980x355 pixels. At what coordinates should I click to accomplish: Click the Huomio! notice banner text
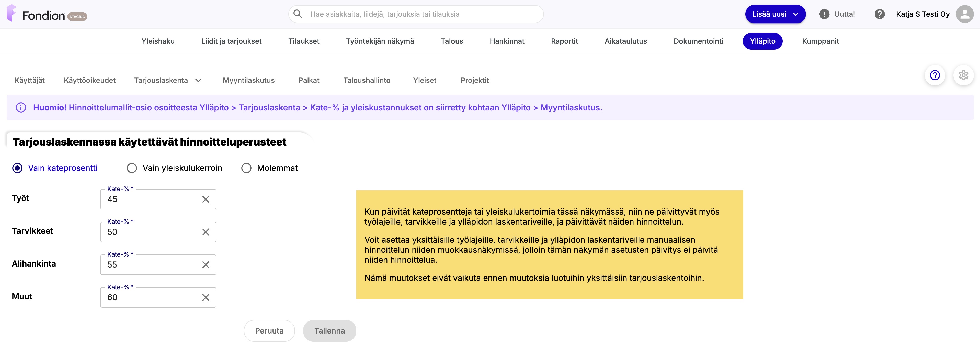click(x=317, y=108)
